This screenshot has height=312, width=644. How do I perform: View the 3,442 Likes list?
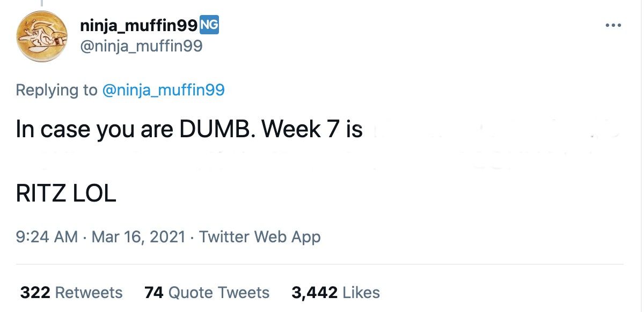[x=334, y=293]
